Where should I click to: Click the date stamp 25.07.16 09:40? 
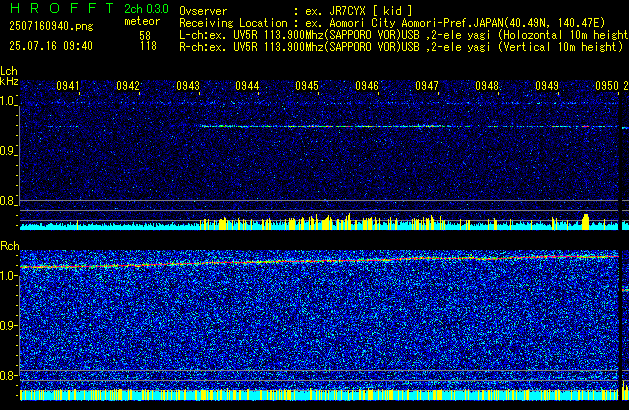pos(51,46)
